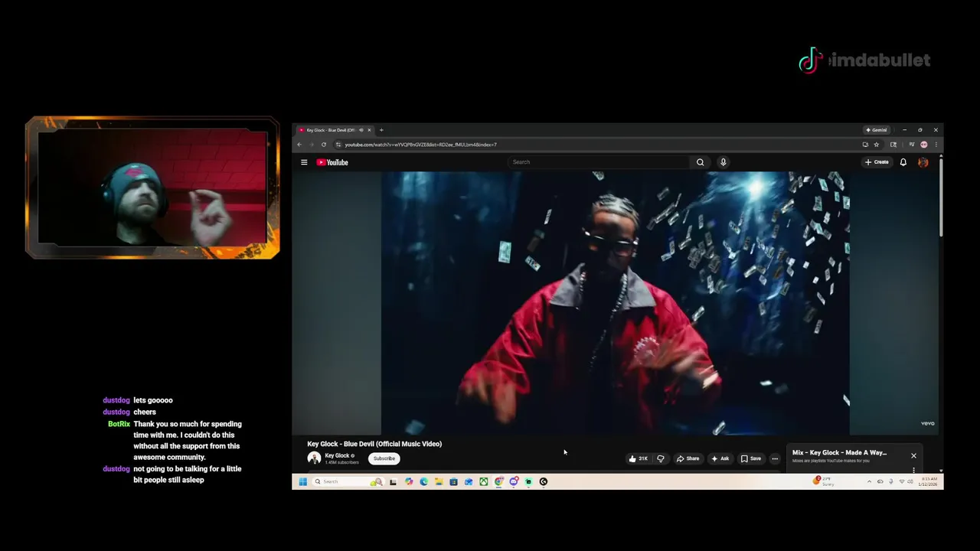Mute the tab using its speaker icon
This screenshot has width=980, height=551.
361,130
